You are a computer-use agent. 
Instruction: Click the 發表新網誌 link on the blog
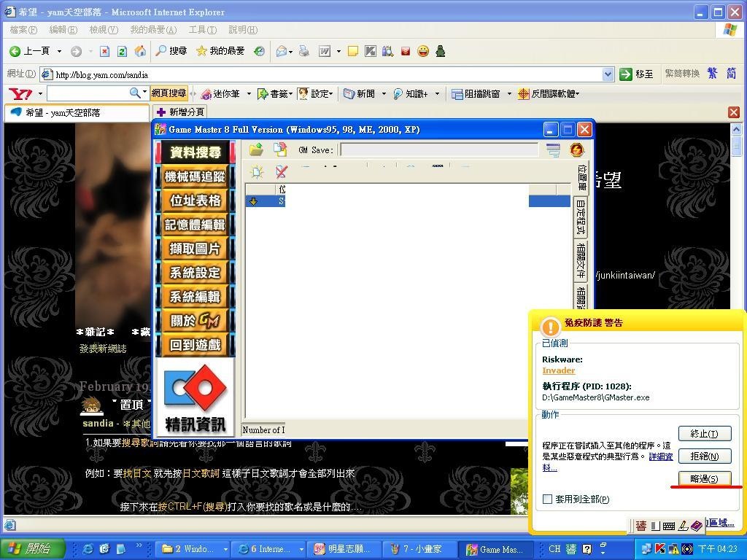(103, 349)
